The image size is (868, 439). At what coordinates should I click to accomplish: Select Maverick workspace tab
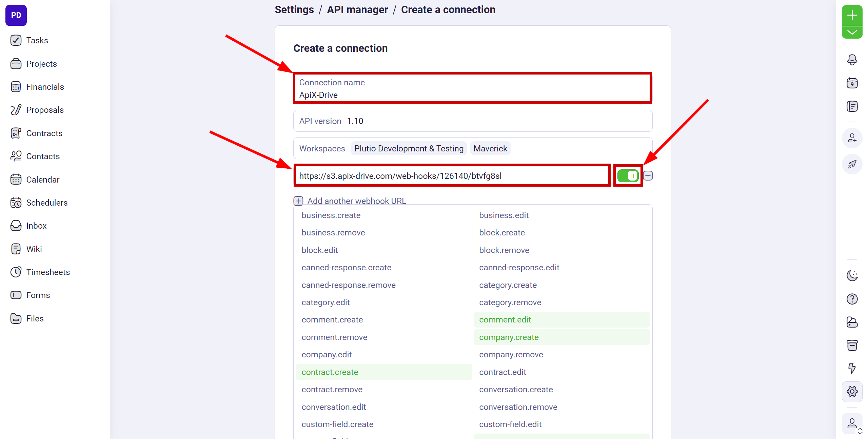(x=490, y=148)
